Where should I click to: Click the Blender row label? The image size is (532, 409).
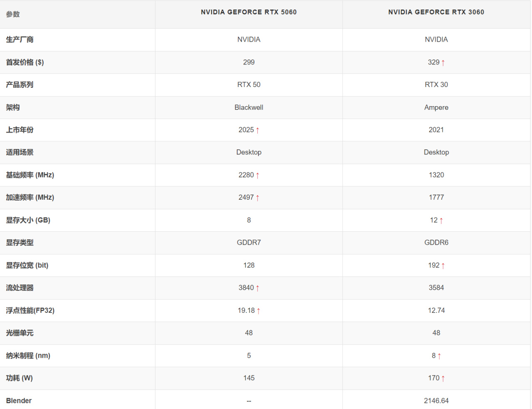(19, 401)
